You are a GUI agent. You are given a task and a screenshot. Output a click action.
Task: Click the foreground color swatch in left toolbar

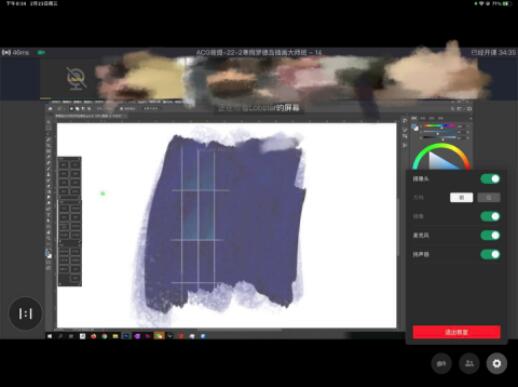(x=48, y=254)
